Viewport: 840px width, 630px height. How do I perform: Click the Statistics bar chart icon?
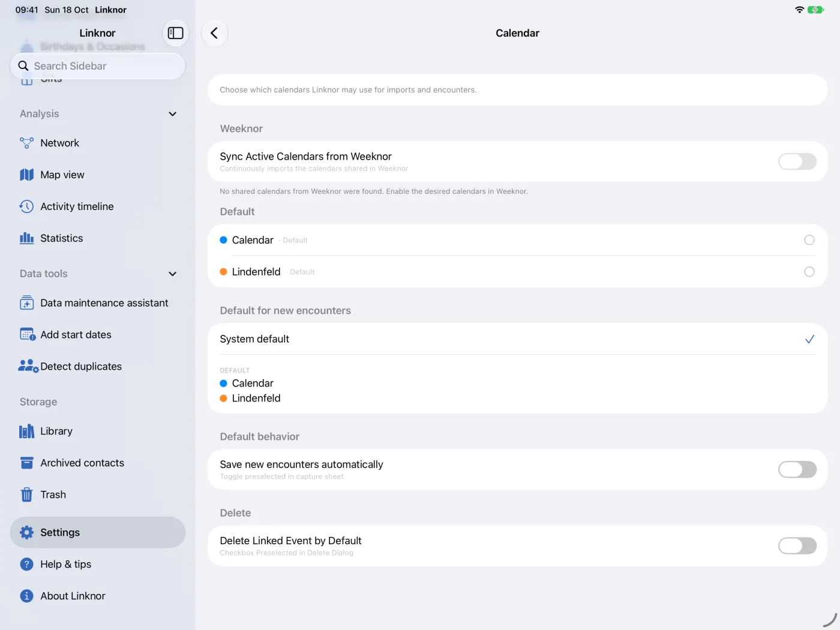(26, 238)
